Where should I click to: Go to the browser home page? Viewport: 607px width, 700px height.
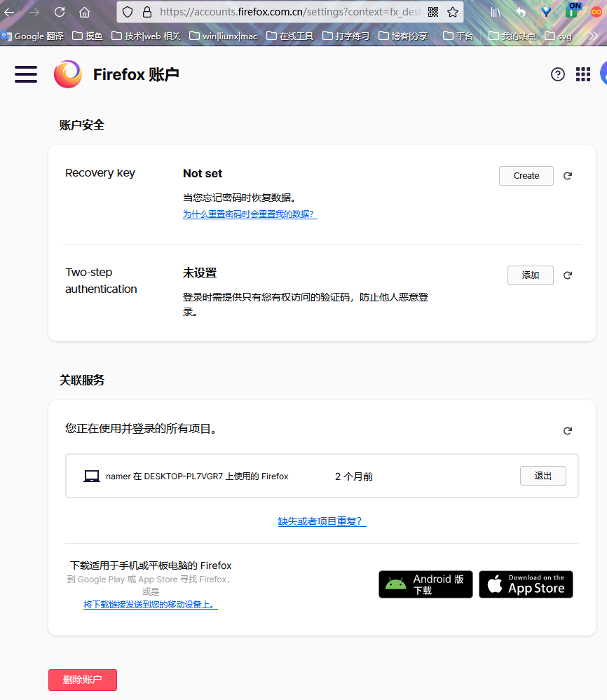pyautogui.click(x=84, y=12)
